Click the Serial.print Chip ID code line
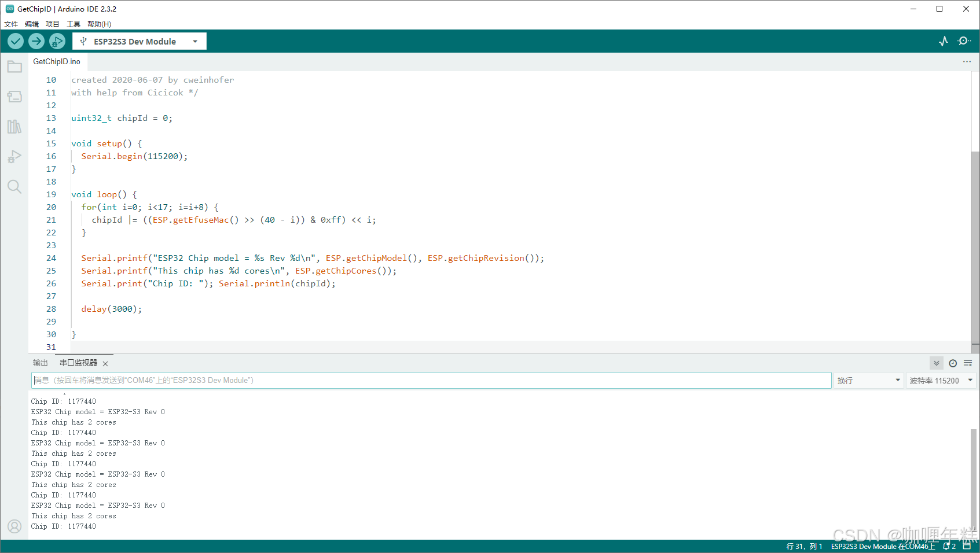 [x=208, y=283]
